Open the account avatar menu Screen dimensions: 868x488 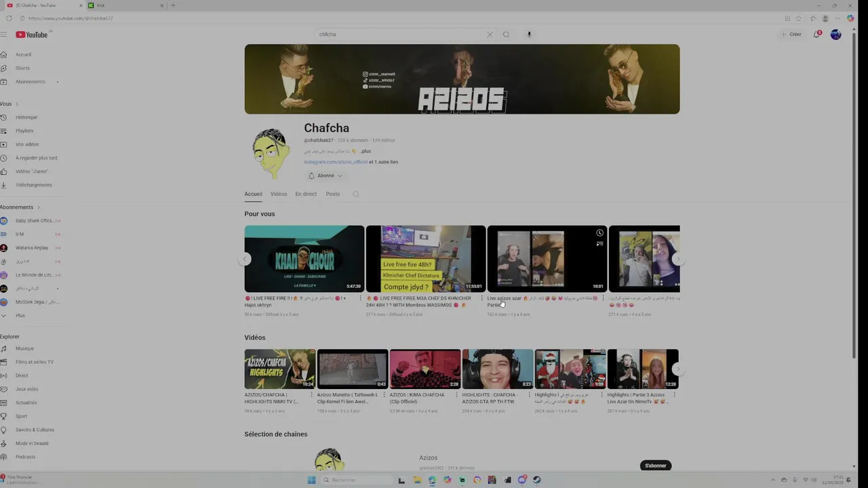[x=835, y=35]
